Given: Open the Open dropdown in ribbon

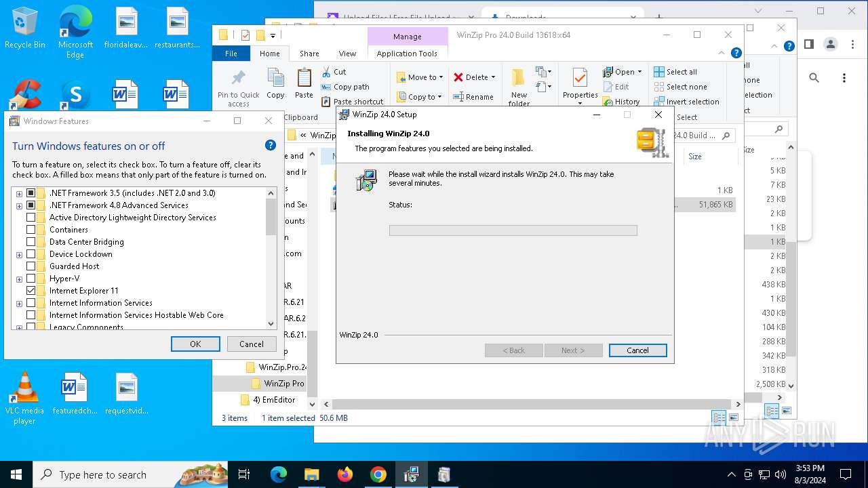Looking at the screenshot, I should (622, 72).
